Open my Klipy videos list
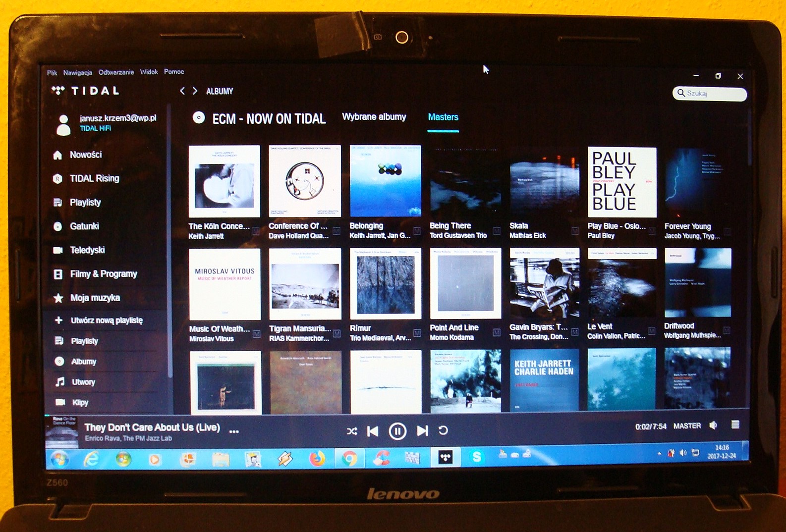 72,402
